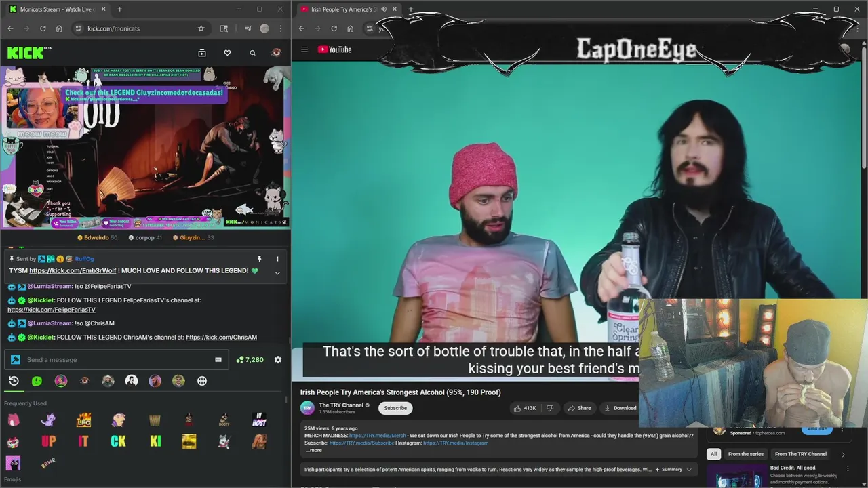
Task: Open Kick browse/clips icon in header
Action: click(x=202, y=53)
